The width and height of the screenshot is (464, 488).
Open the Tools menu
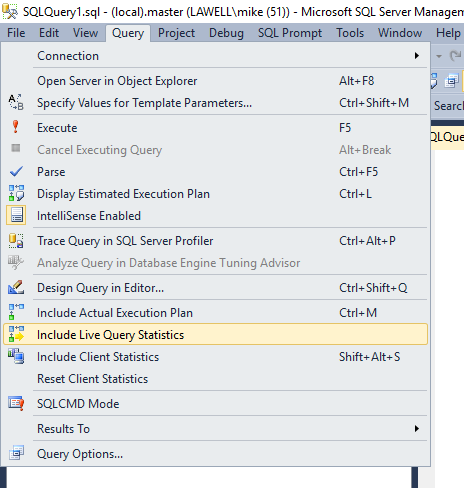350,33
